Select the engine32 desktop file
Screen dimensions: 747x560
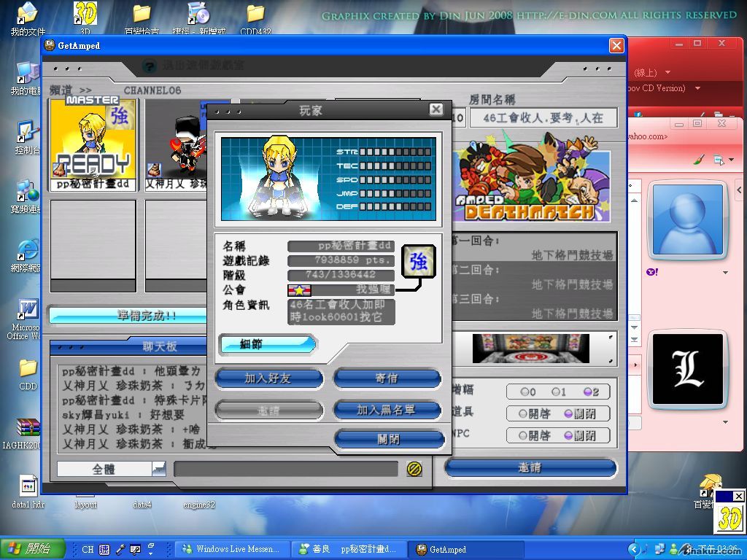point(198,504)
